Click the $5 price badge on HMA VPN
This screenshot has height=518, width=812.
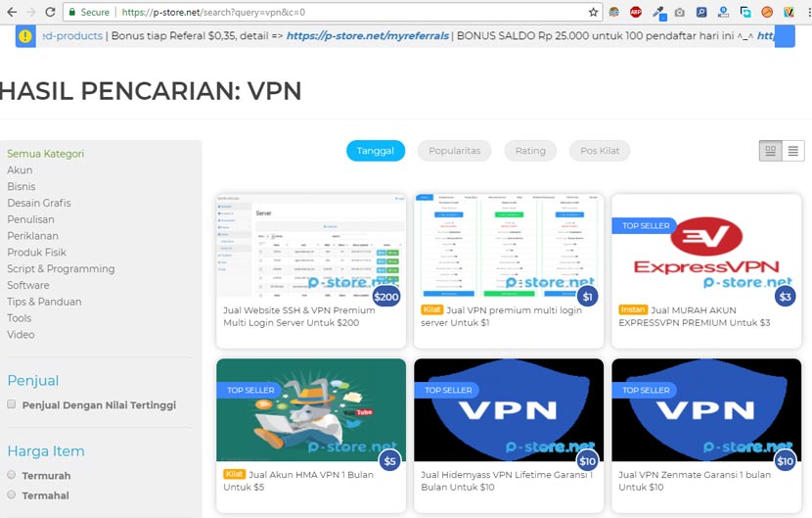[x=390, y=461]
